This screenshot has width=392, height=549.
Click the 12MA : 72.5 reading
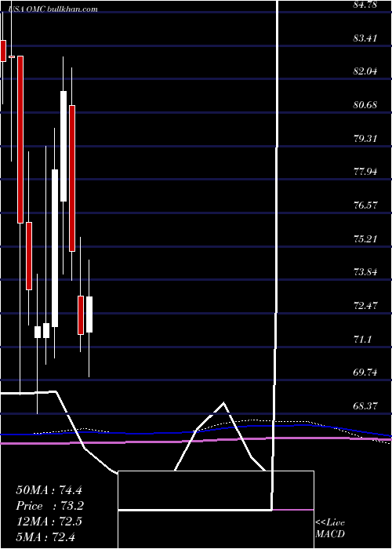coord(49,522)
